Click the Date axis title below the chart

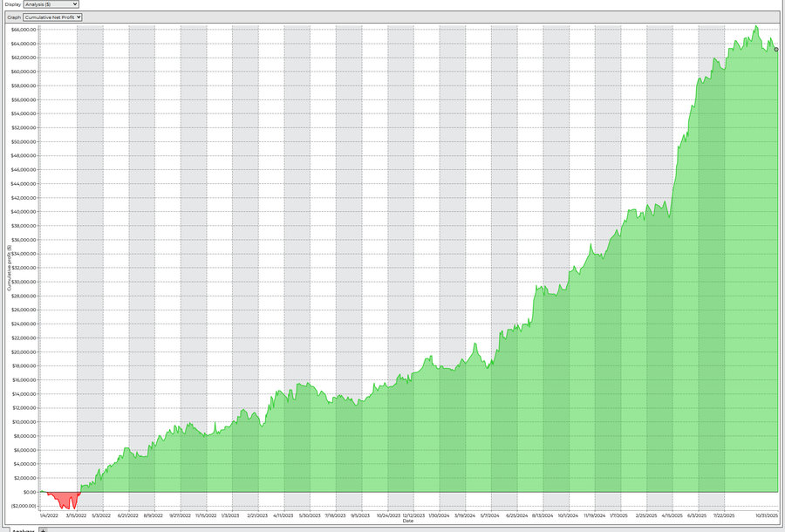point(407,521)
